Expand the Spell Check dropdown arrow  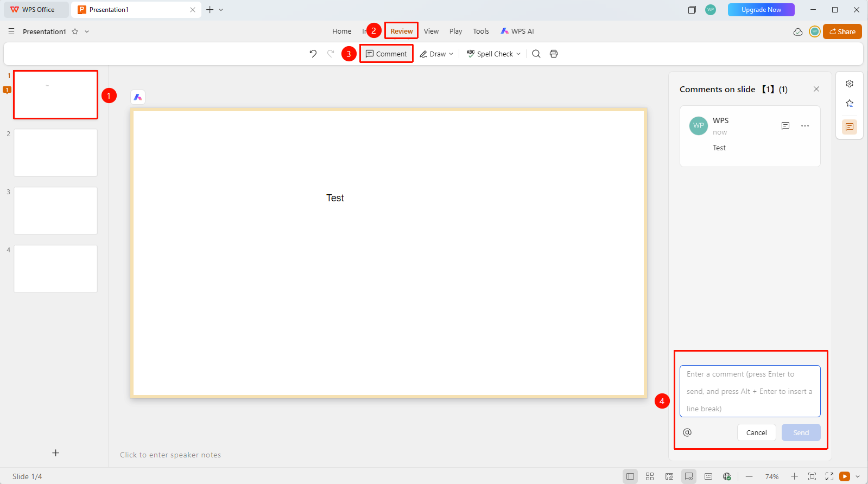pyautogui.click(x=518, y=54)
